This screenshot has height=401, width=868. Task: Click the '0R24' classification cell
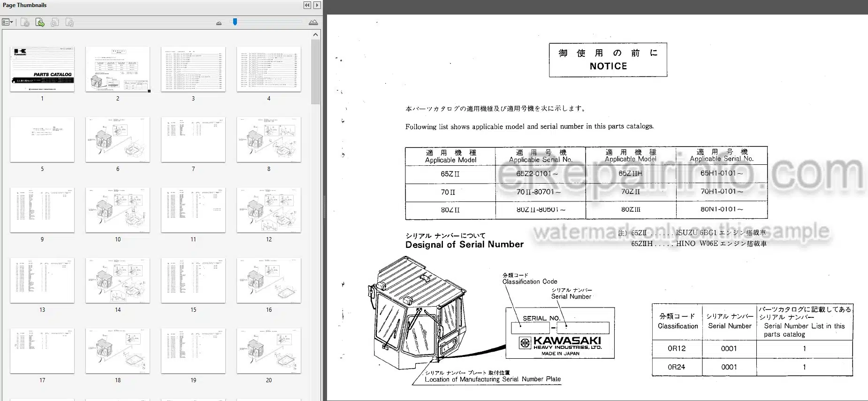677,367
